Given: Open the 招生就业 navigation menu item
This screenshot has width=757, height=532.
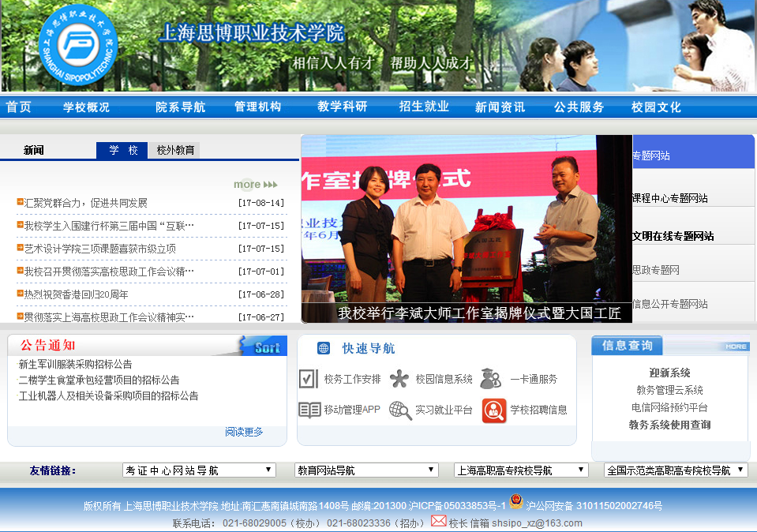Looking at the screenshot, I should coord(424,107).
